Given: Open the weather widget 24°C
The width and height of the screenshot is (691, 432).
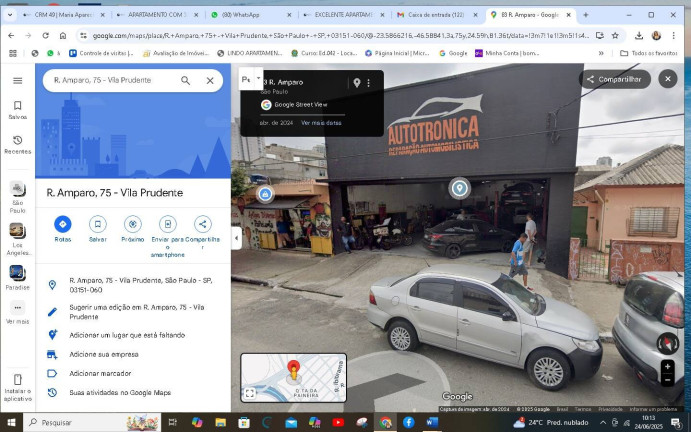Looking at the screenshot, I should tap(551, 423).
